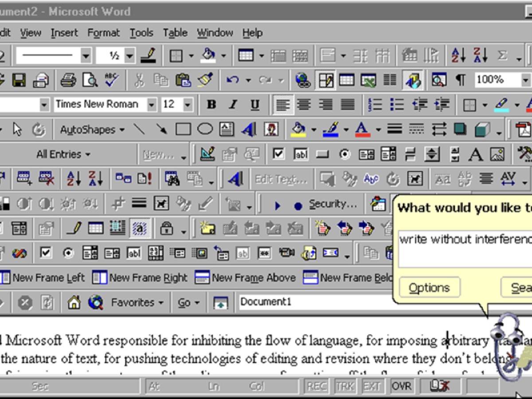Click the Print Preview icon

[90, 80]
